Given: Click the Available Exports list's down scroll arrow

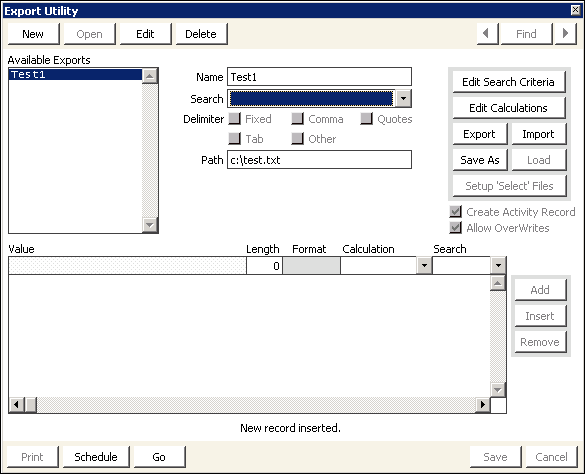Looking at the screenshot, I should tap(150, 225).
